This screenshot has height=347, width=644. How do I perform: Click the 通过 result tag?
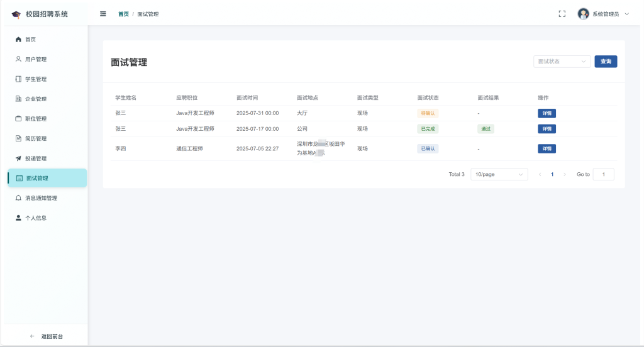pyautogui.click(x=486, y=129)
